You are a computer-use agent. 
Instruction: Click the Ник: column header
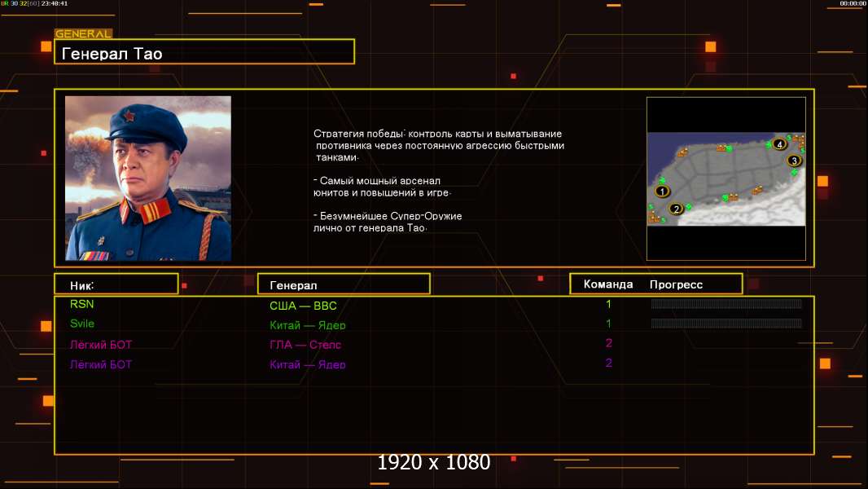click(x=116, y=284)
